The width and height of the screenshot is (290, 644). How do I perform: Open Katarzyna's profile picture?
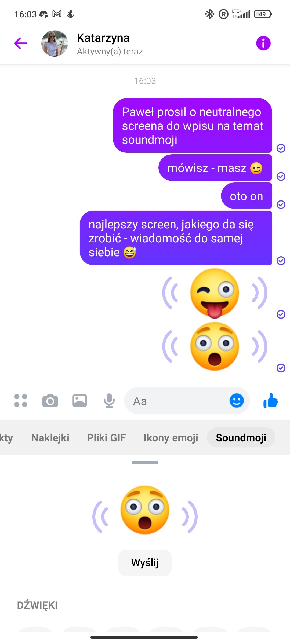point(55,43)
